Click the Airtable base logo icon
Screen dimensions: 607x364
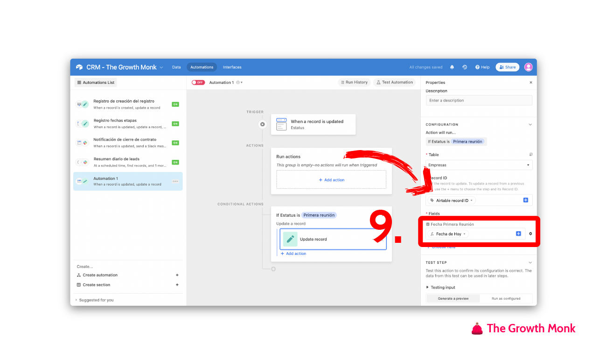tap(79, 67)
